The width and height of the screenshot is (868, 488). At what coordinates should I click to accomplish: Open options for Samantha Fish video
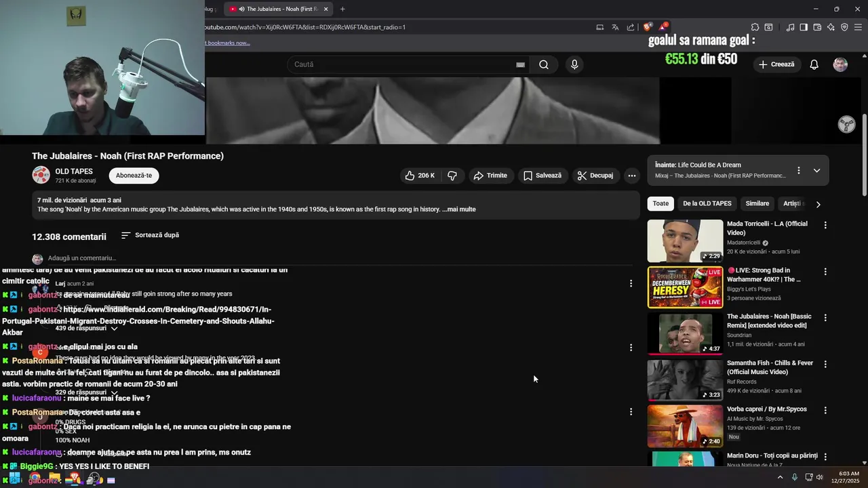click(x=825, y=364)
